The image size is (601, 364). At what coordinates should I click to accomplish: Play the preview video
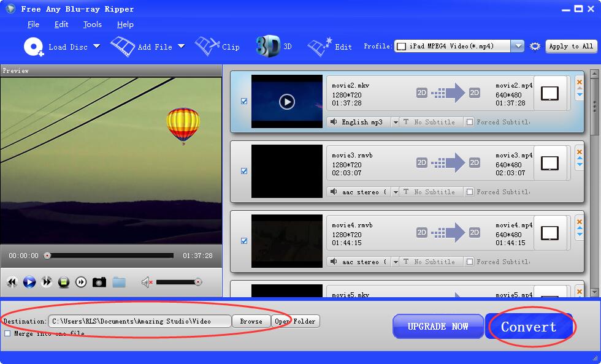29,282
